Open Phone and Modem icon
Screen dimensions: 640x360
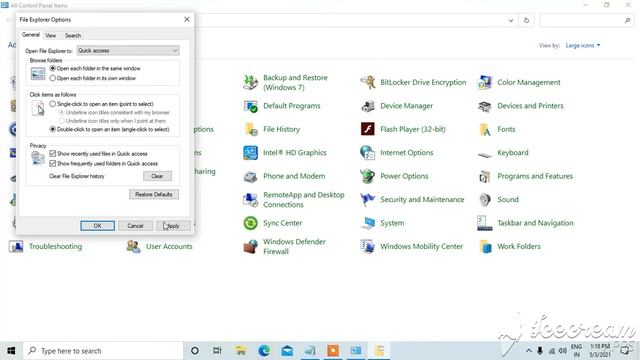coord(250,176)
